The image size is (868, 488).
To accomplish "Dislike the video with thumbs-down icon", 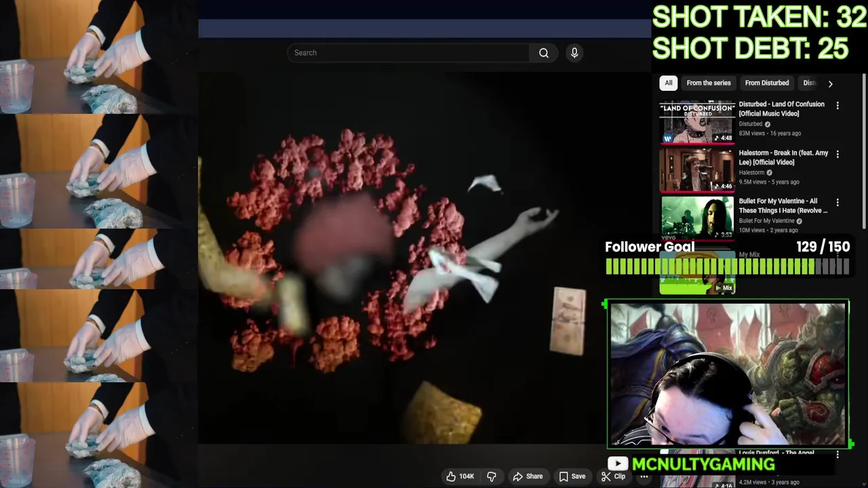I will (492, 476).
